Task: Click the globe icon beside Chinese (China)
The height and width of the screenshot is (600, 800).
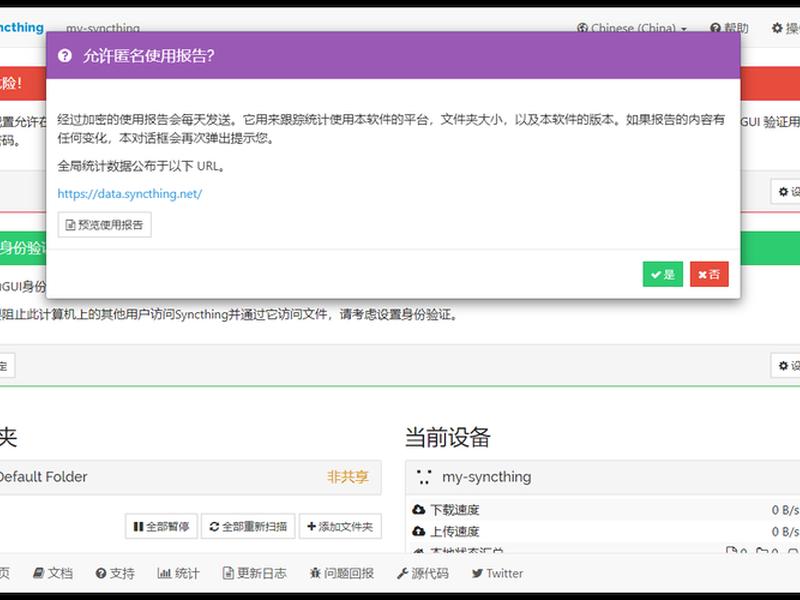Action: 582,28
